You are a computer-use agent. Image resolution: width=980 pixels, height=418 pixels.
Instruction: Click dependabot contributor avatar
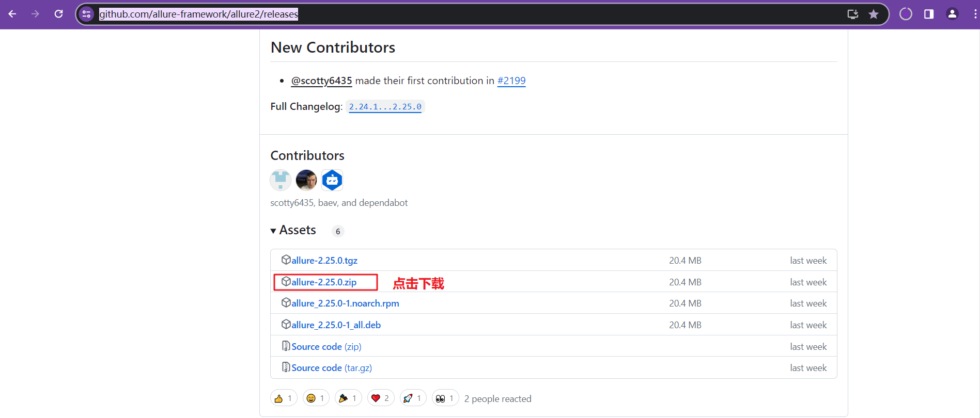coord(332,180)
